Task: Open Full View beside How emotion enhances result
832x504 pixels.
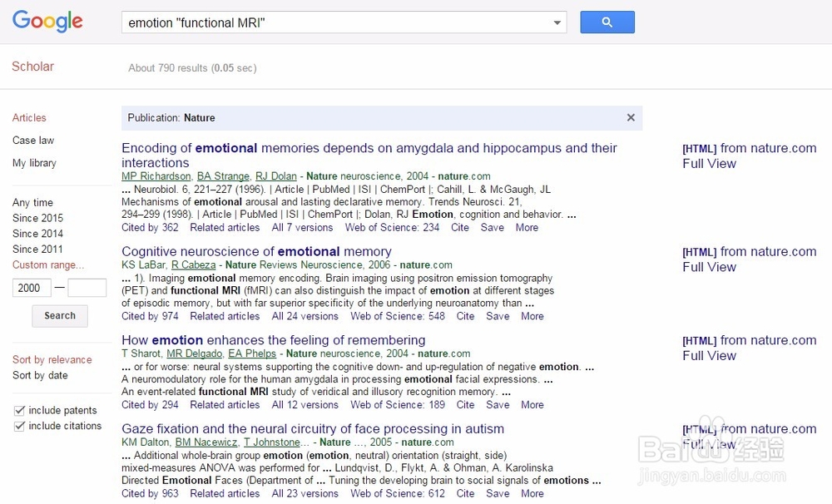Action: point(710,355)
